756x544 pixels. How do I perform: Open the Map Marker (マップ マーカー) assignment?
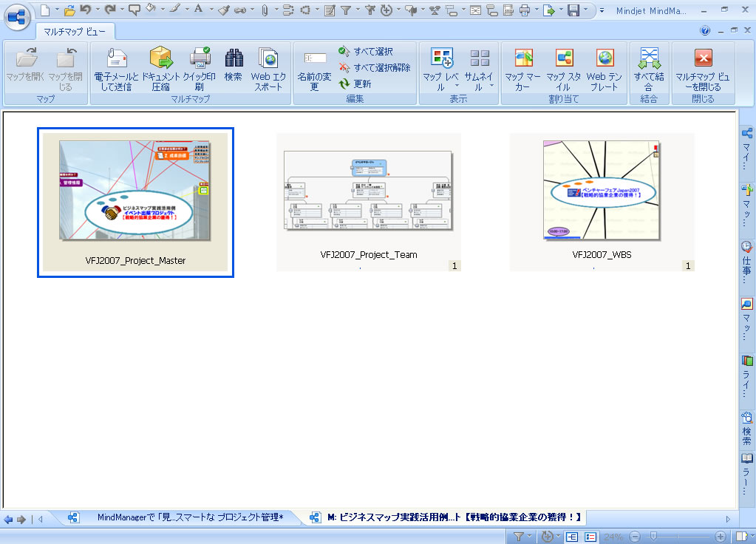(523, 59)
